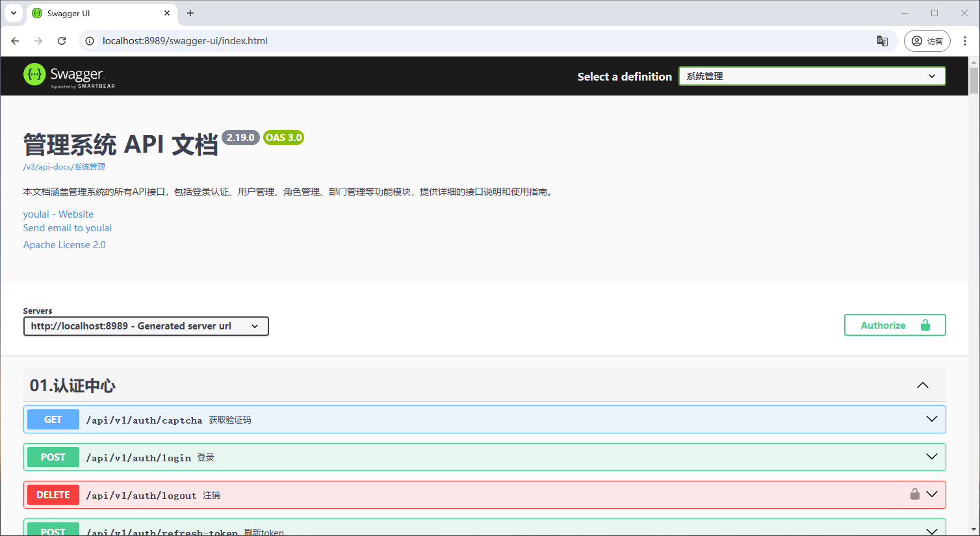Reload the page with refresh icon
This screenshot has width=980, height=536.
(x=62, y=41)
